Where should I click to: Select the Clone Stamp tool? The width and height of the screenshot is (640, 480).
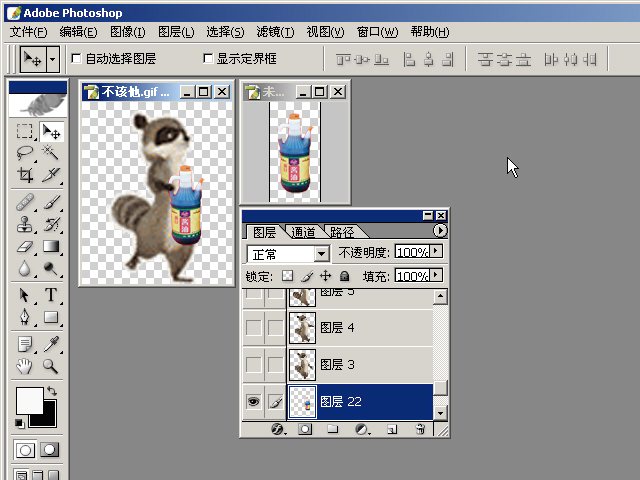[25, 224]
